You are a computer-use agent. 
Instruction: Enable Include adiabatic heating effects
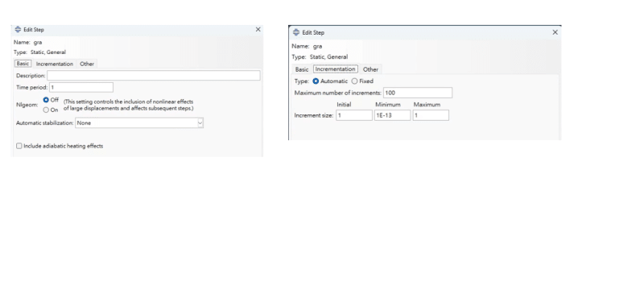[x=19, y=146]
